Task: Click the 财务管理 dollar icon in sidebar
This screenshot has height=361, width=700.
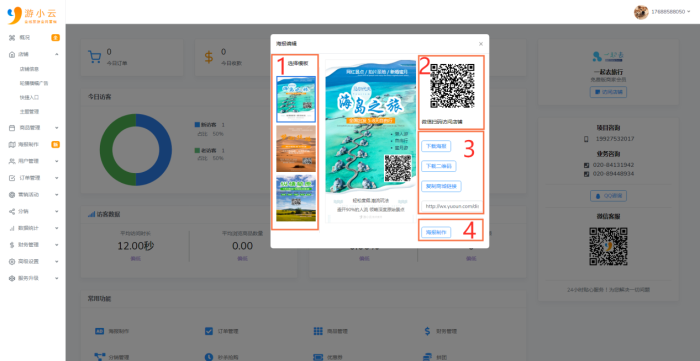Action: (12, 245)
